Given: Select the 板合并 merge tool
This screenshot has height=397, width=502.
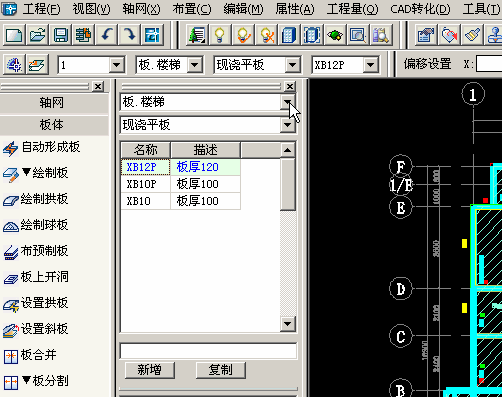Looking at the screenshot, I should [x=30, y=355].
